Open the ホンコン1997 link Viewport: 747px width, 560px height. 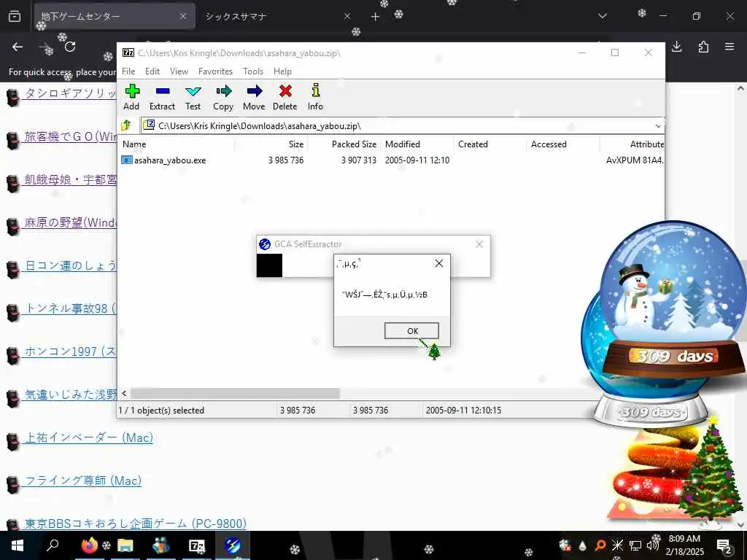pos(70,351)
